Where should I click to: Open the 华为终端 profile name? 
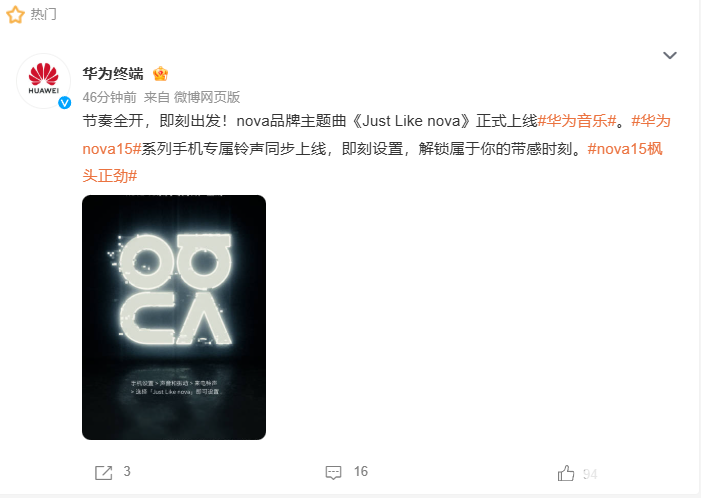click(113, 73)
